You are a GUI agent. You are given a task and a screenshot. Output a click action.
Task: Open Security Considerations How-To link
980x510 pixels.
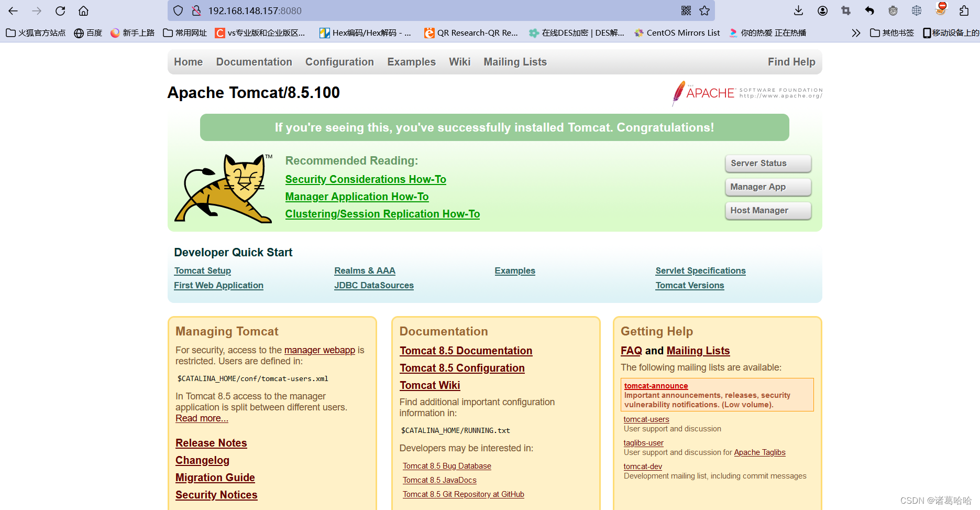tap(366, 179)
